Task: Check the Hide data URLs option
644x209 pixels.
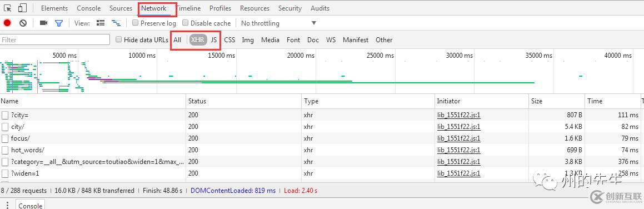Action: pyautogui.click(x=119, y=39)
